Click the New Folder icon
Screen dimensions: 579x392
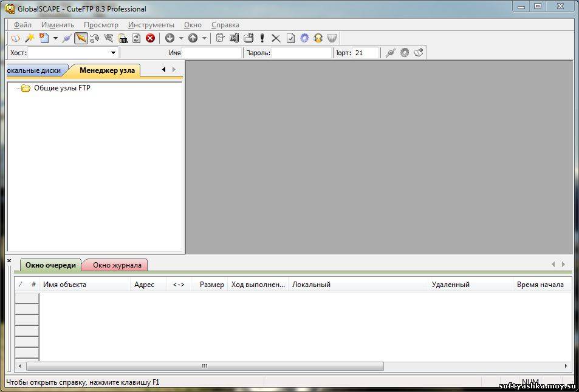click(x=248, y=38)
